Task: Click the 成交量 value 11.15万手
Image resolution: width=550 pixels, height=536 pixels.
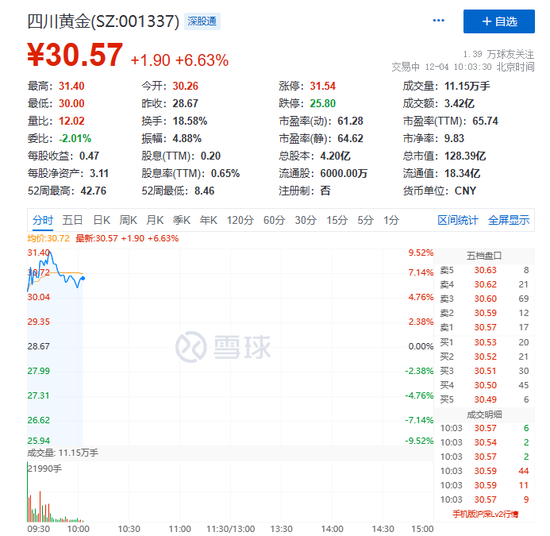Action: click(467, 86)
